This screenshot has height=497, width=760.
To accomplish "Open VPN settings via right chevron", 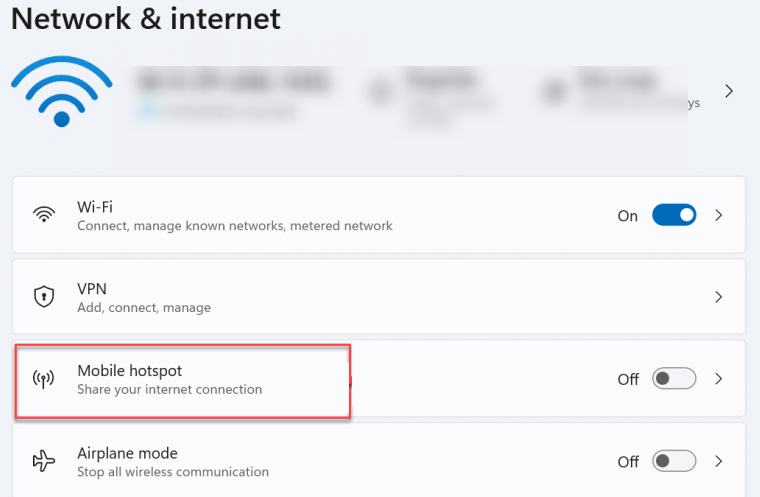I will (x=719, y=297).
